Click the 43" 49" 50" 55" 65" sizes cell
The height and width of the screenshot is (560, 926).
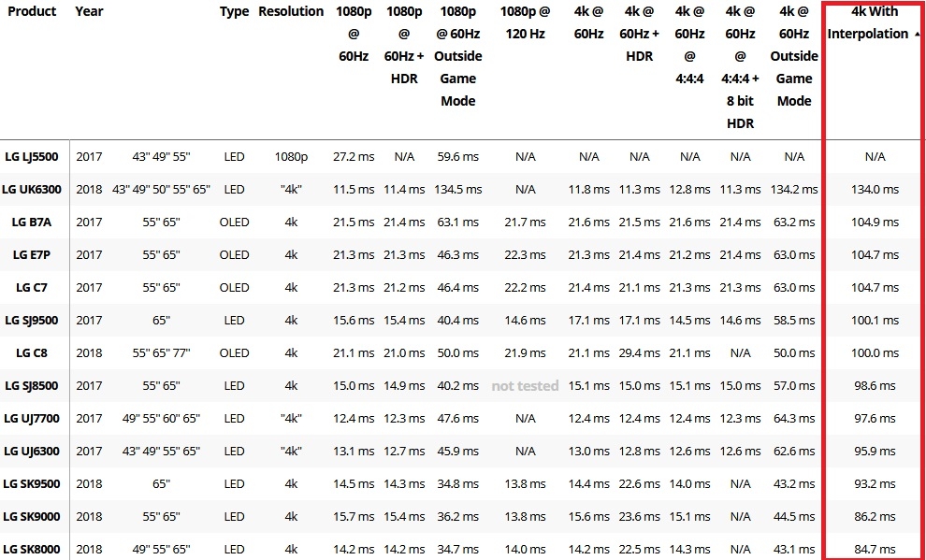(x=161, y=190)
